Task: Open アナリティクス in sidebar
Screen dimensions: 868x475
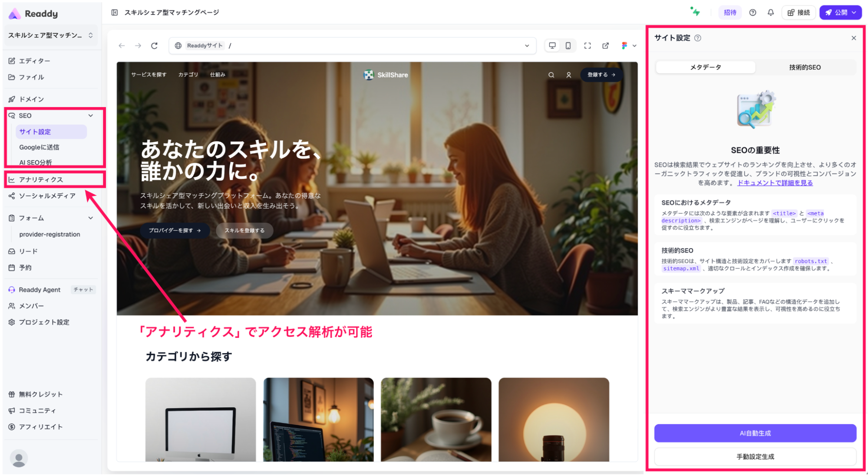Action: click(x=41, y=180)
